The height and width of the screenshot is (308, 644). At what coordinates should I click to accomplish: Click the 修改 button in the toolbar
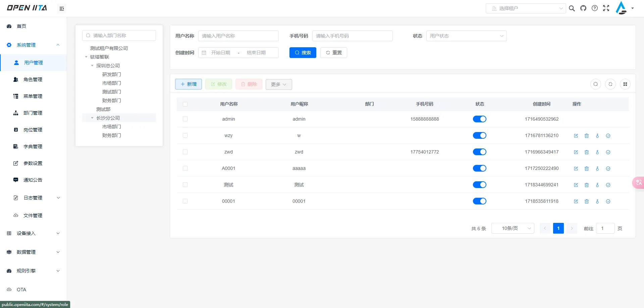click(x=219, y=84)
